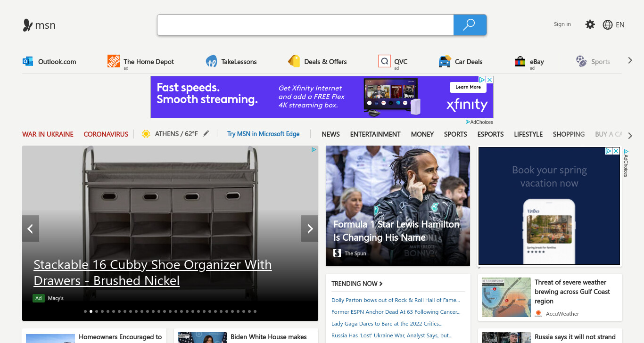Open Biden White House makes story
644x343 pixels.
[268, 337]
